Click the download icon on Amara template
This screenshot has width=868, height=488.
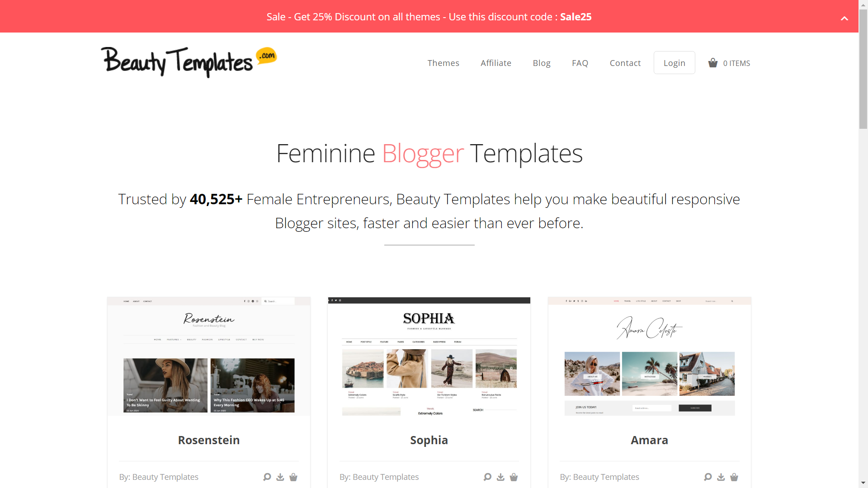(x=721, y=475)
